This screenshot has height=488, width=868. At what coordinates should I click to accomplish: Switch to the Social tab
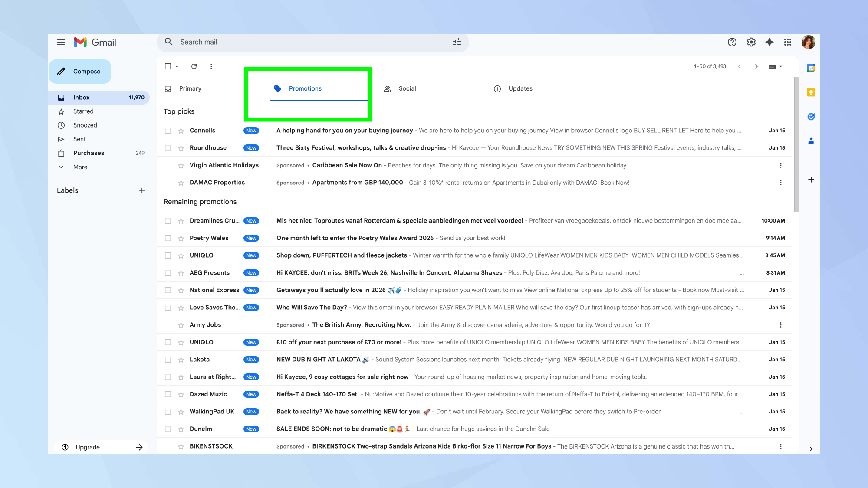[x=407, y=88]
